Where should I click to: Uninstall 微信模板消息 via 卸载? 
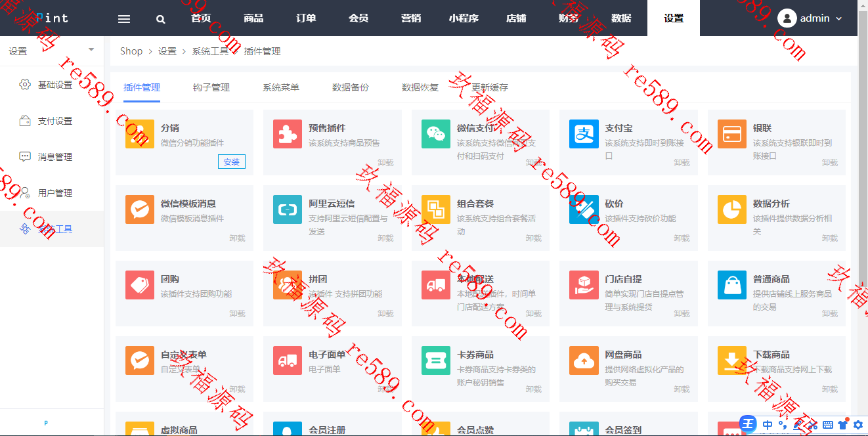point(237,238)
